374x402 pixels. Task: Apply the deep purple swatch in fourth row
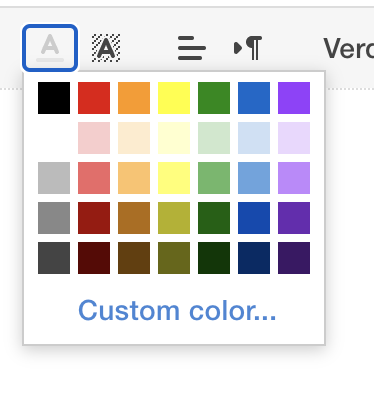(x=294, y=218)
